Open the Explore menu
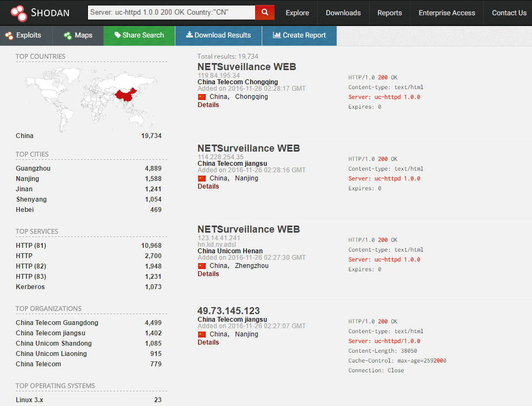Viewport: 532px width, 406px height. coord(297,13)
